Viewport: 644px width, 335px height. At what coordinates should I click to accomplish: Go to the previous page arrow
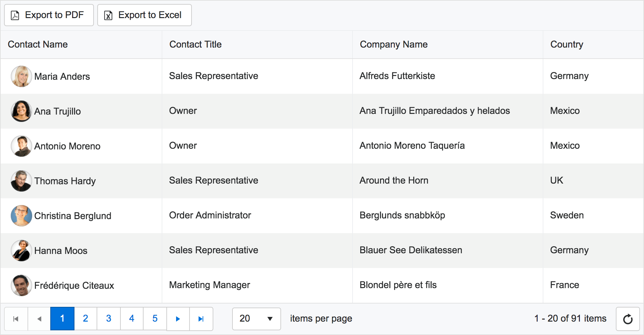[x=39, y=319]
